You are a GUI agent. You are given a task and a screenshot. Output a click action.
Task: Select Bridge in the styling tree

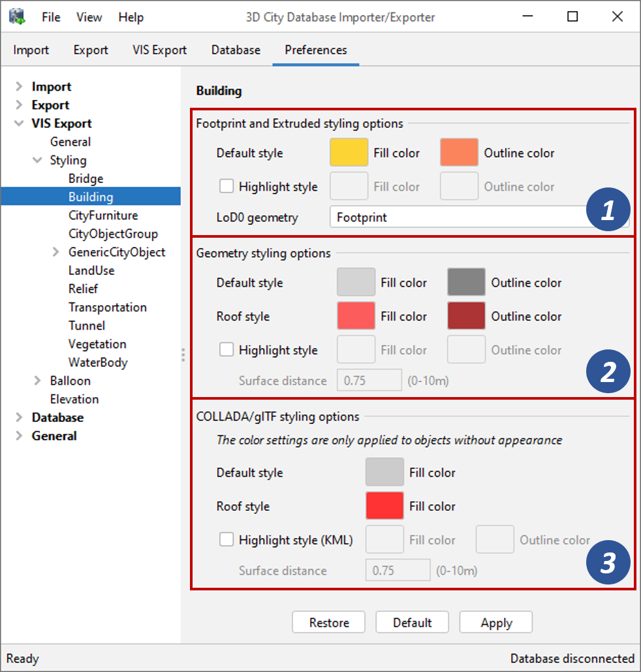86,179
